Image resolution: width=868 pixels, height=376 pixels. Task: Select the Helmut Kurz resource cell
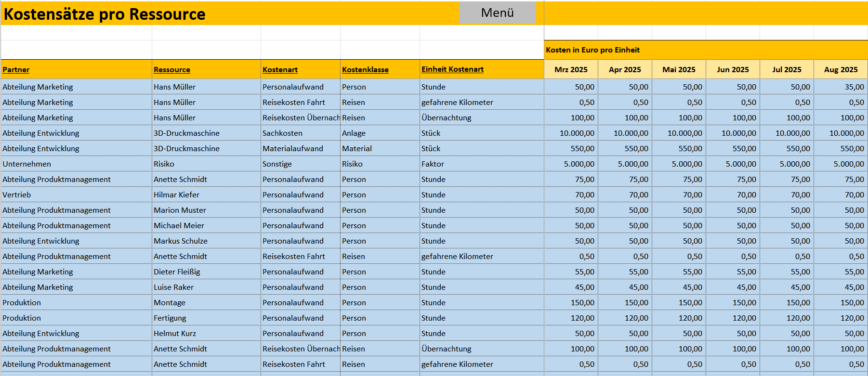206,333
